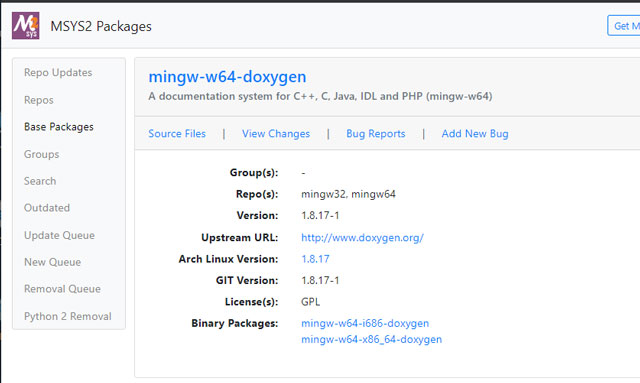The image size is (640, 383).
Task: Click the Repo(s) label
Action: (257, 194)
